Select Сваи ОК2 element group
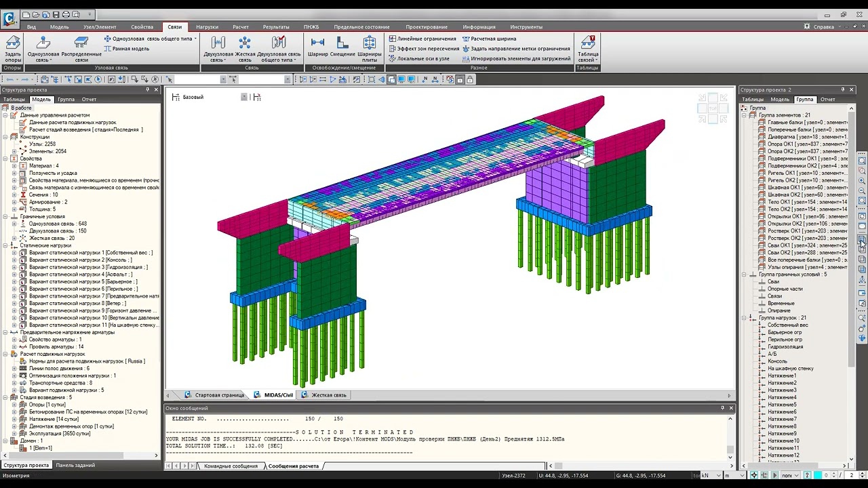The height and width of the screenshot is (488, 868). pyautogui.click(x=803, y=253)
